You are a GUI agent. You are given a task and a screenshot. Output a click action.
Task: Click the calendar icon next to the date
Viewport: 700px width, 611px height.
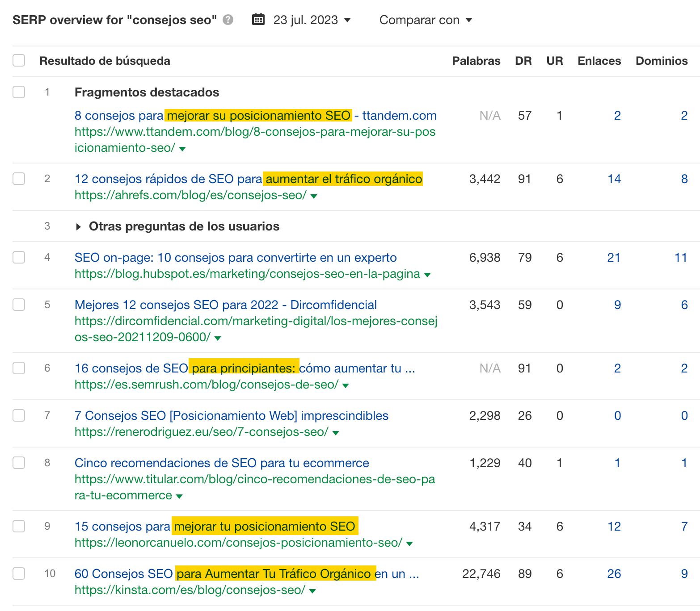pyautogui.click(x=258, y=20)
